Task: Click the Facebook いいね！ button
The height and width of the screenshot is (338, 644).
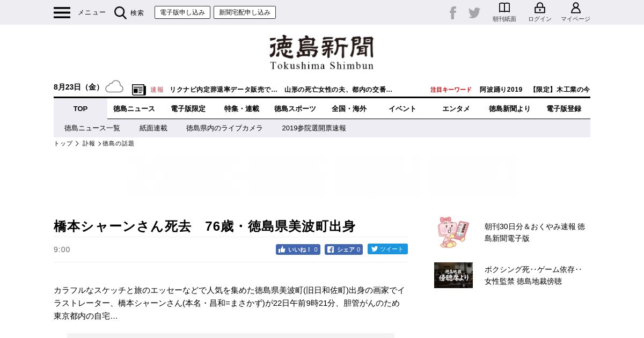Action: pyautogui.click(x=298, y=249)
